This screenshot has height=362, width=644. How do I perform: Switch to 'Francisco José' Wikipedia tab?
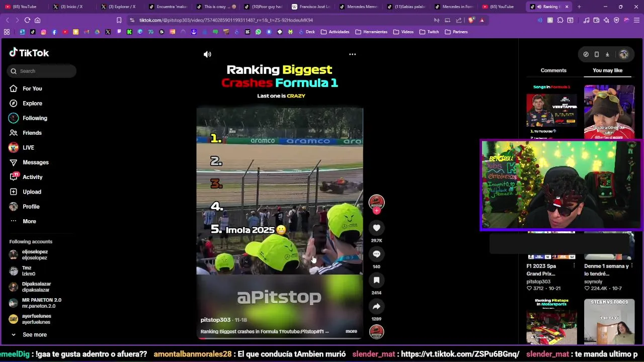pyautogui.click(x=311, y=7)
